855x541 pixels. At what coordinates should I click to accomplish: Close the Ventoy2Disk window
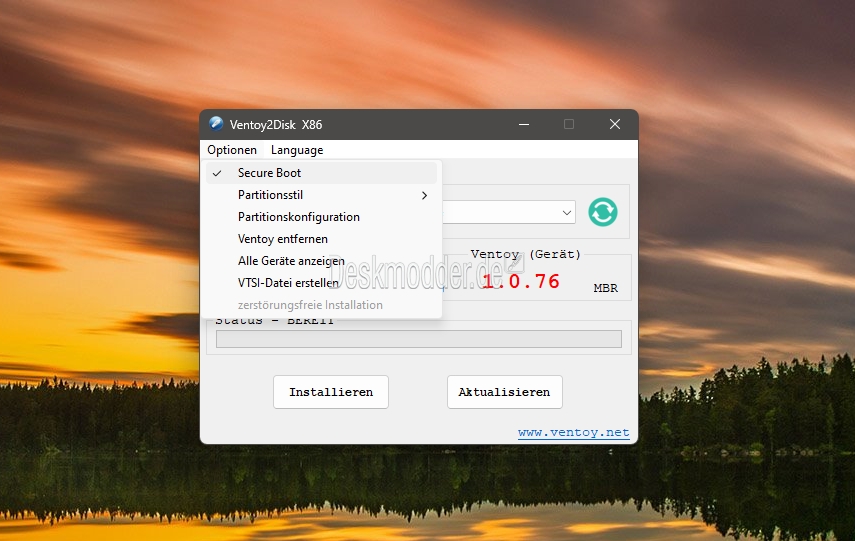pyautogui.click(x=615, y=124)
